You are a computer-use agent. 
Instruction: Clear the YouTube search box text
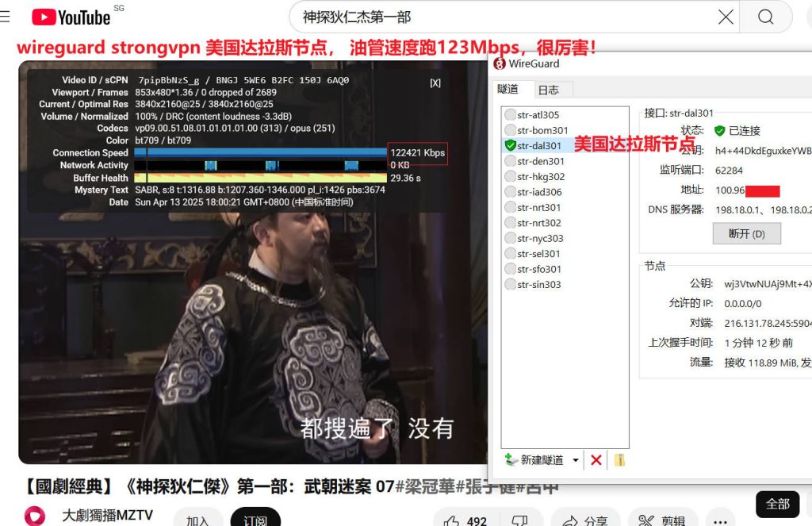[x=726, y=17]
